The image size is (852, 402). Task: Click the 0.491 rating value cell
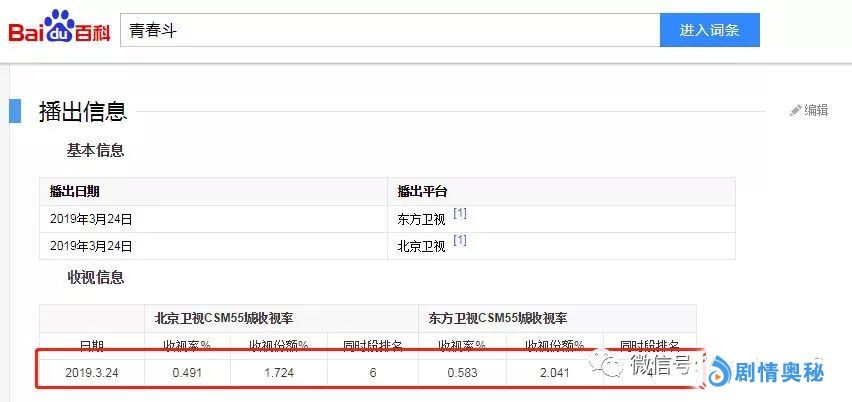[x=186, y=372]
